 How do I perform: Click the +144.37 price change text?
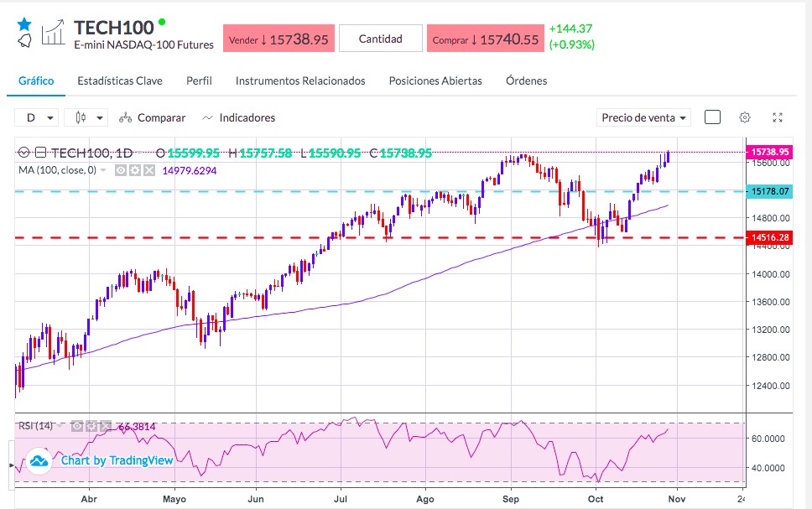pyautogui.click(x=570, y=29)
